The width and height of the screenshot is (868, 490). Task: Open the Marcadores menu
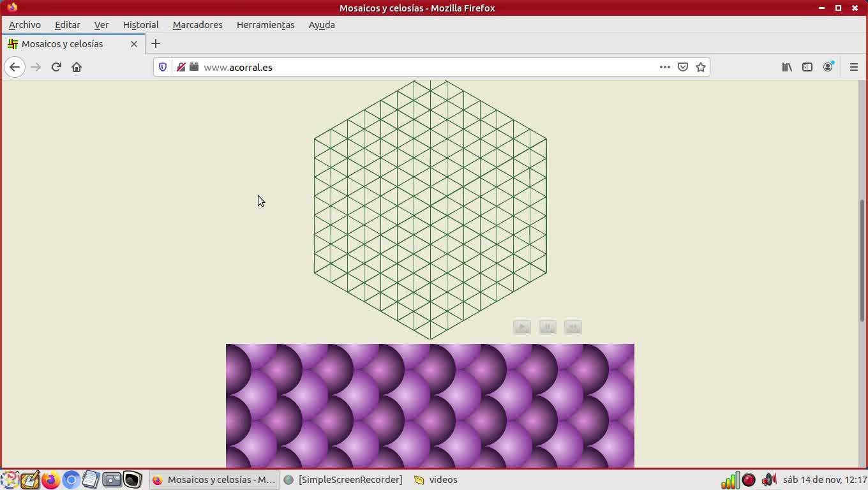pyautogui.click(x=197, y=25)
